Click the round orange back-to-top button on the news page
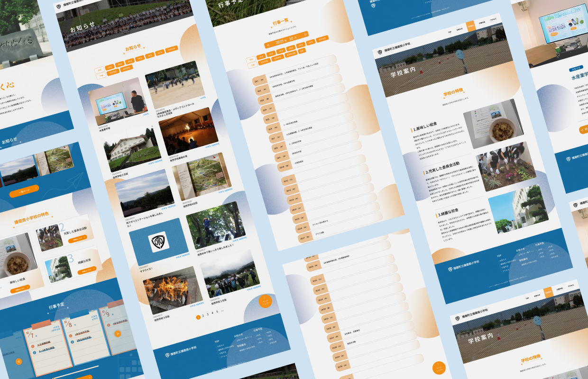The image size is (588, 379). (265, 302)
